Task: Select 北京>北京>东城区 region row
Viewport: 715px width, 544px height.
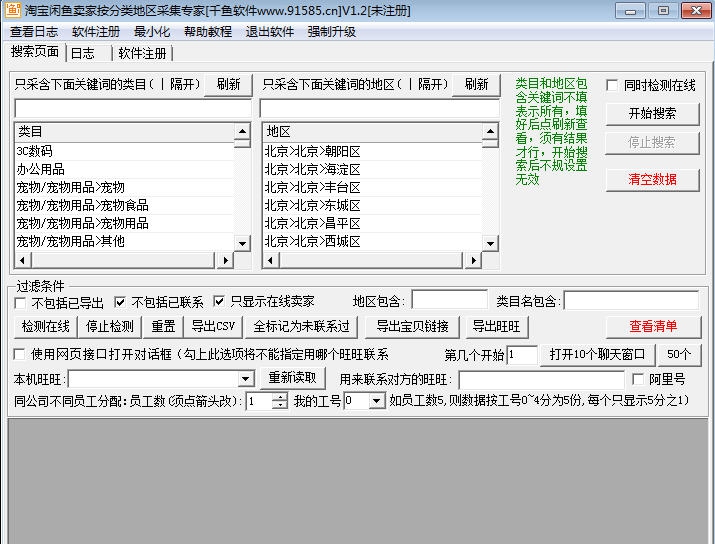Action: point(372,205)
